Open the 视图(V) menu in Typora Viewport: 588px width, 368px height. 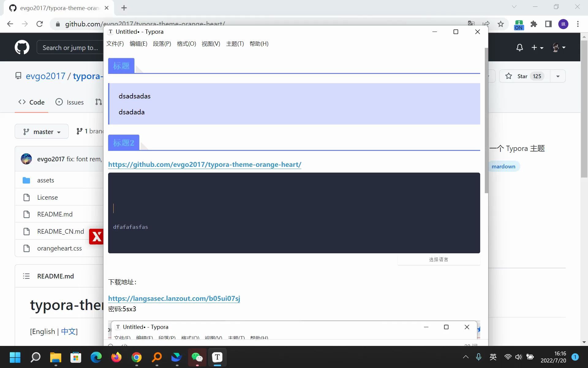[x=211, y=44]
